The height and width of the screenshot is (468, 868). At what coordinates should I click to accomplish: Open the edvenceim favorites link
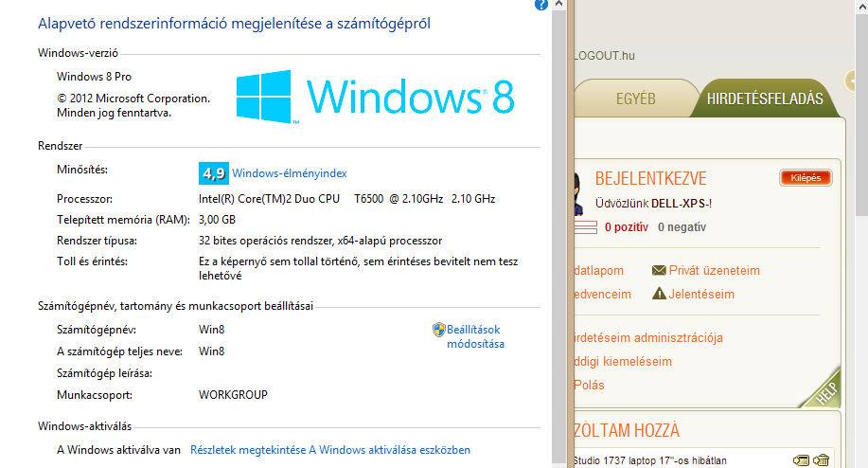pyautogui.click(x=603, y=294)
